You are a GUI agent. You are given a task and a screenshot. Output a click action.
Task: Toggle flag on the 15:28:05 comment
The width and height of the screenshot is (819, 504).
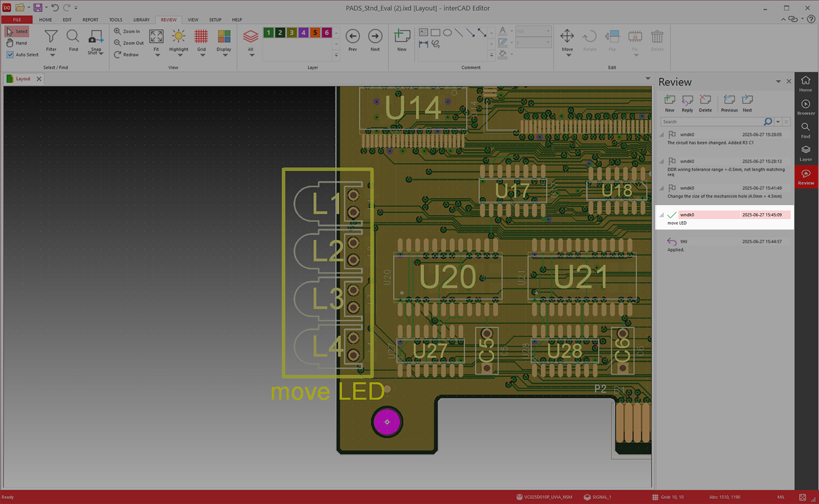672,135
